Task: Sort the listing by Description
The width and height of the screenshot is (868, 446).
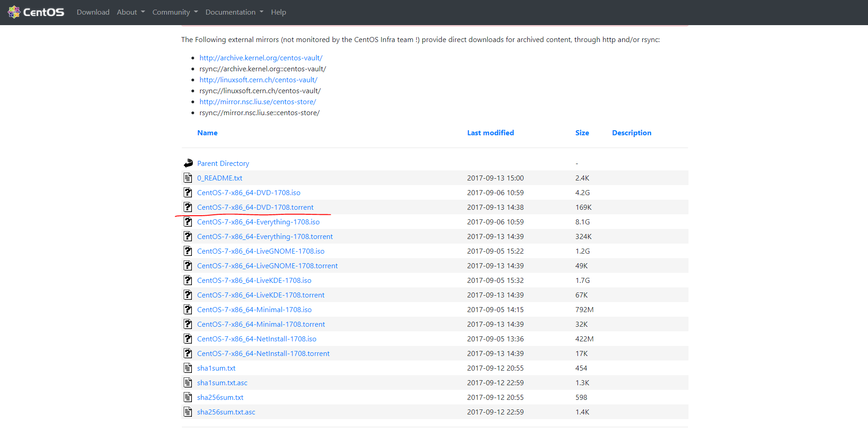Action: [x=632, y=133]
